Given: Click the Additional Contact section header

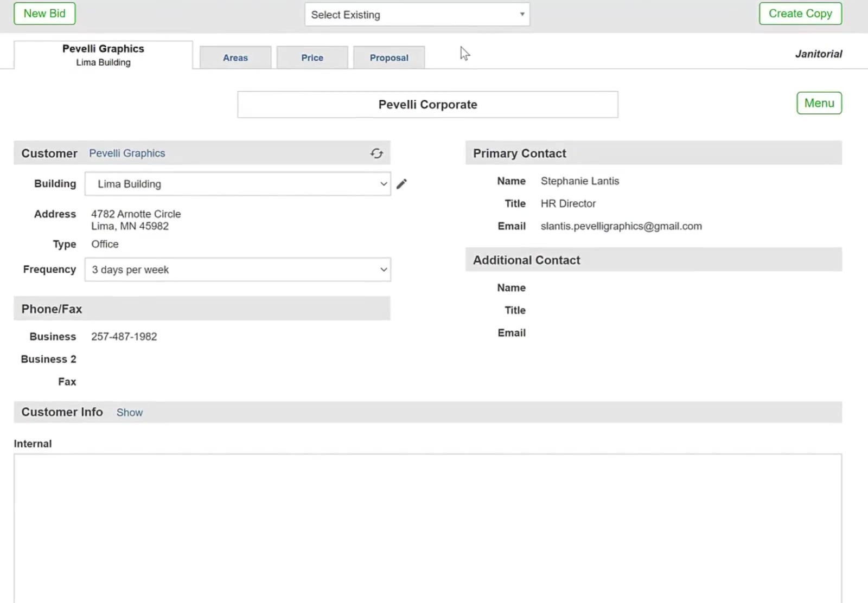Looking at the screenshot, I should coord(654,260).
